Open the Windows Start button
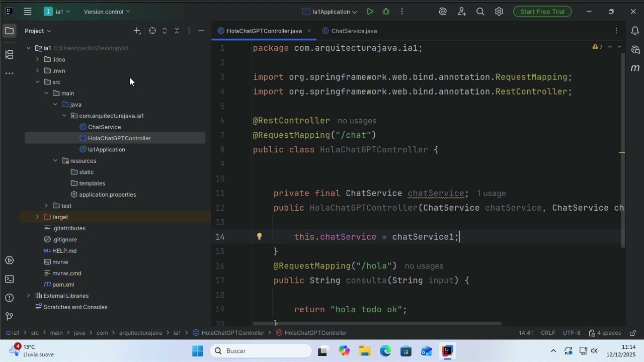 click(x=198, y=351)
